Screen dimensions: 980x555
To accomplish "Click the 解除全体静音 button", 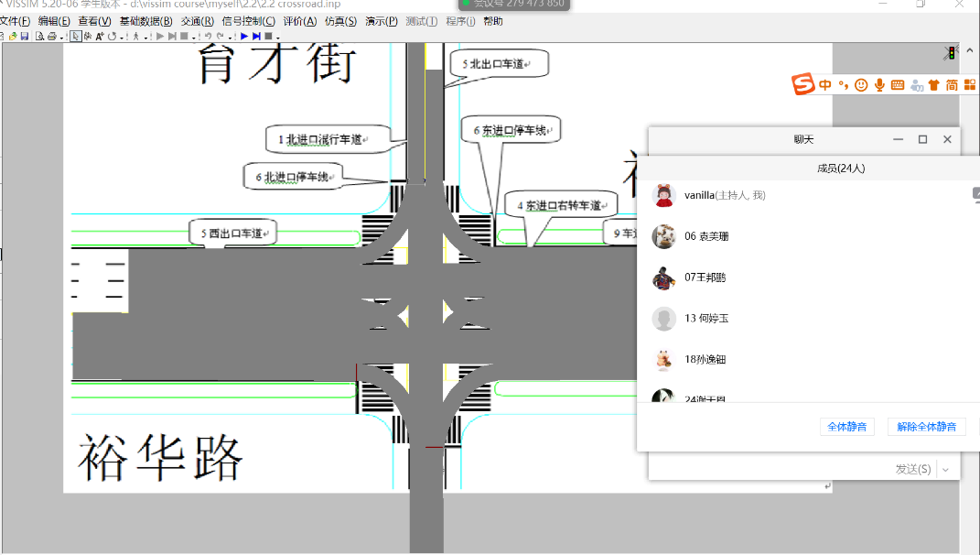I will tap(926, 427).
